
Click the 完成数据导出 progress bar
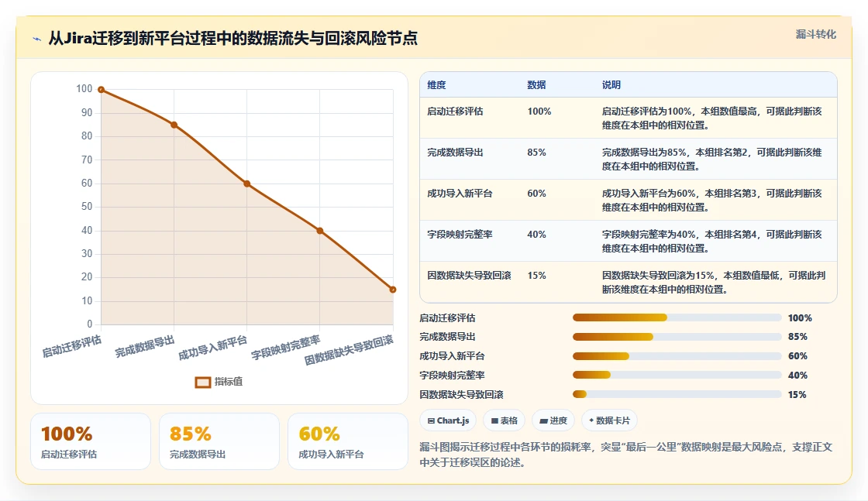(677, 337)
